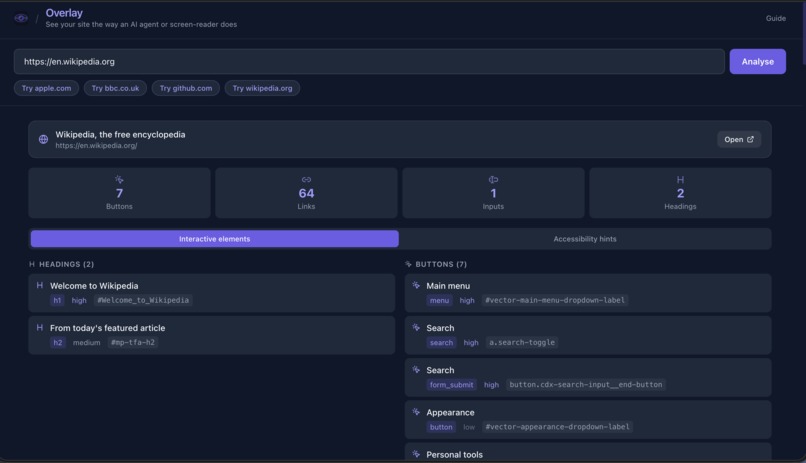Click From today's featured article row
806x463 pixels.
212,335
